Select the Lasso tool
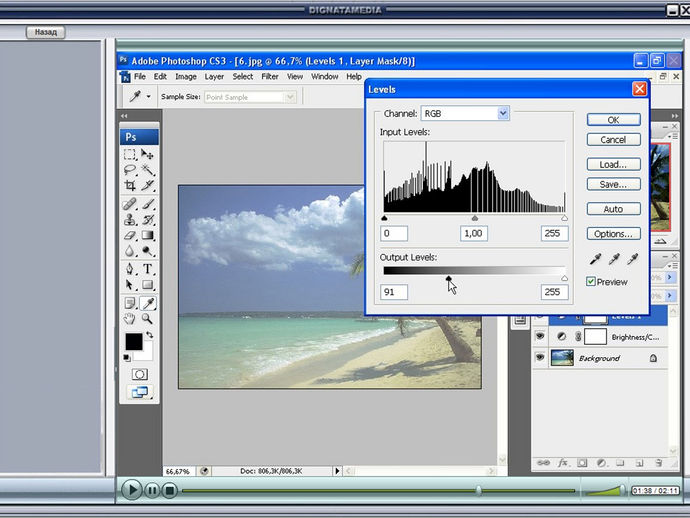The image size is (690, 518). [x=130, y=170]
